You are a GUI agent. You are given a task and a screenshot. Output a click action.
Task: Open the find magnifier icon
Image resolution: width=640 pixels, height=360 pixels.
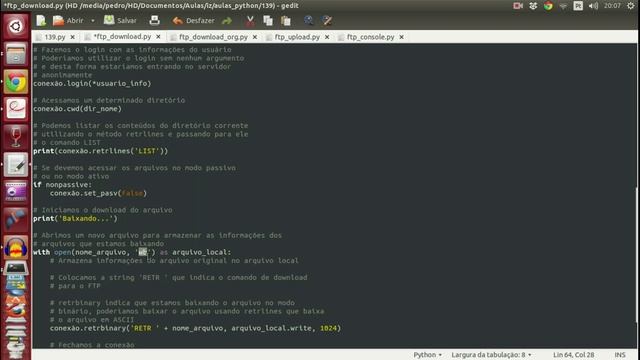[x=309, y=20]
